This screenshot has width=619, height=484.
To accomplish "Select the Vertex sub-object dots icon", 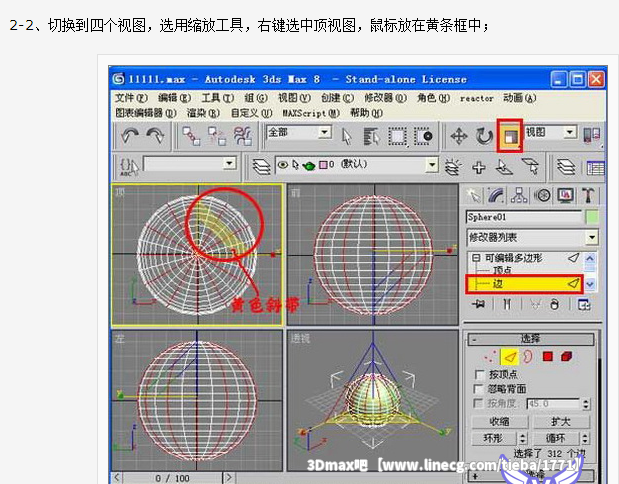I will coord(490,357).
